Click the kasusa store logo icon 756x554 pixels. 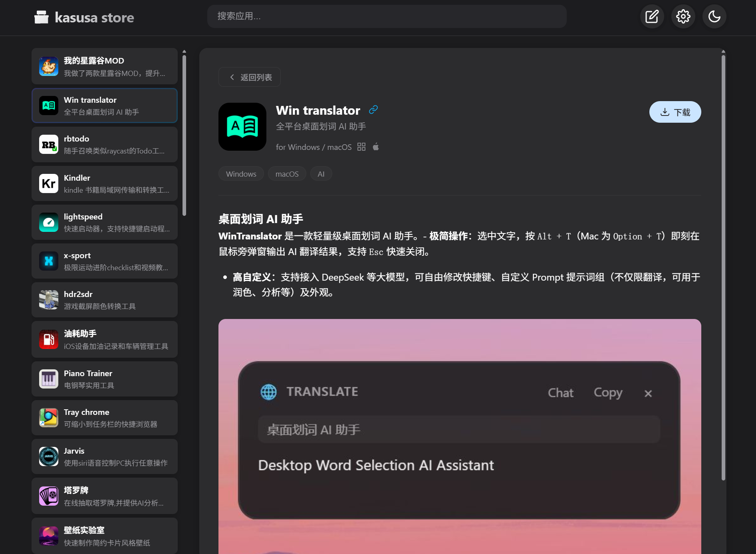click(x=42, y=17)
